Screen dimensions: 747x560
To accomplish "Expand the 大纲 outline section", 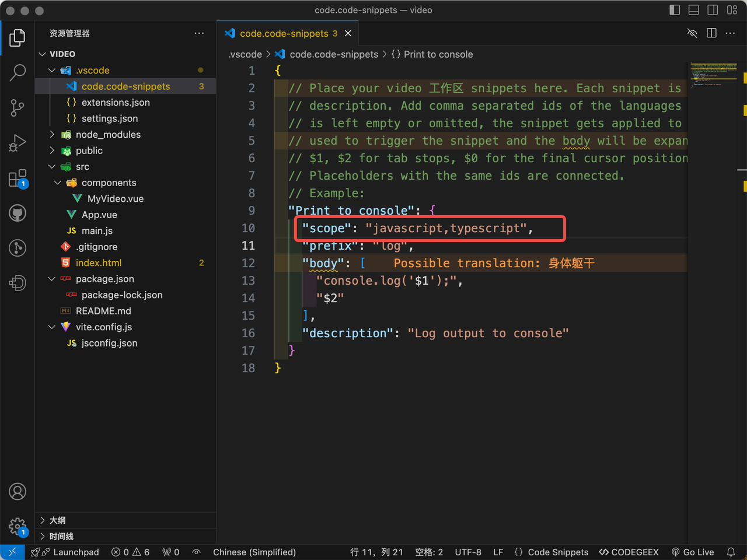I will pyautogui.click(x=125, y=520).
